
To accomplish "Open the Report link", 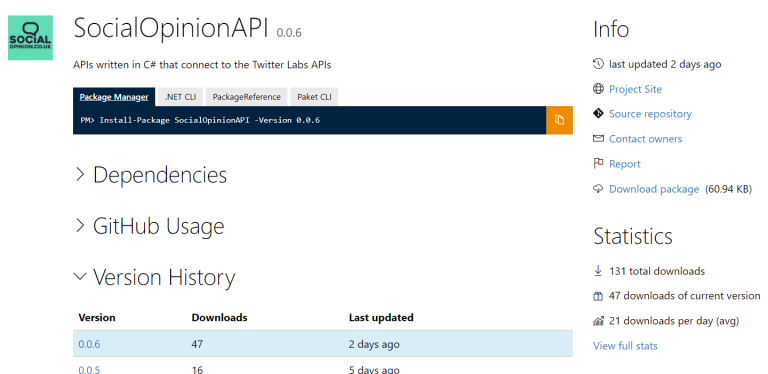I will tap(624, 164).
